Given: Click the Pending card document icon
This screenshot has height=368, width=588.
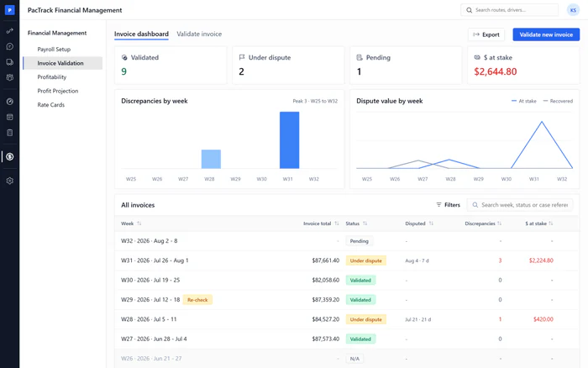Looking at the screenshot, I should point(360,57).
